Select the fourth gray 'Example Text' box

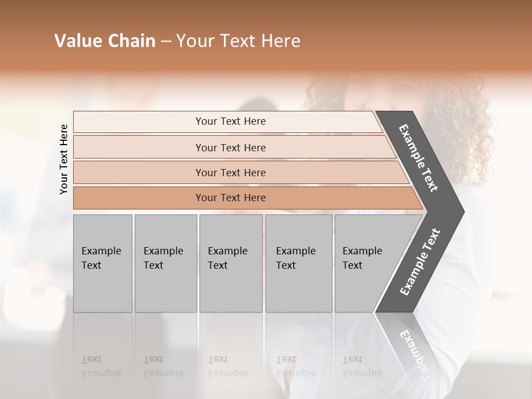(298, 263)
